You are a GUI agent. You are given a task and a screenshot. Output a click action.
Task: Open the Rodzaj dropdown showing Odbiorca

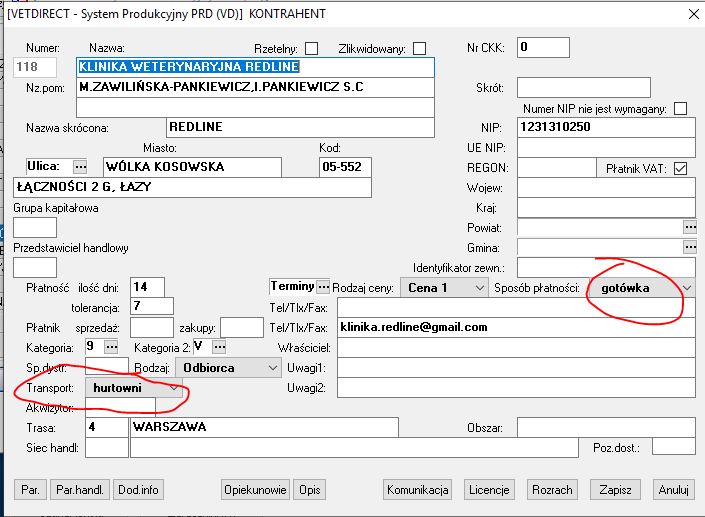pos(272,367)
